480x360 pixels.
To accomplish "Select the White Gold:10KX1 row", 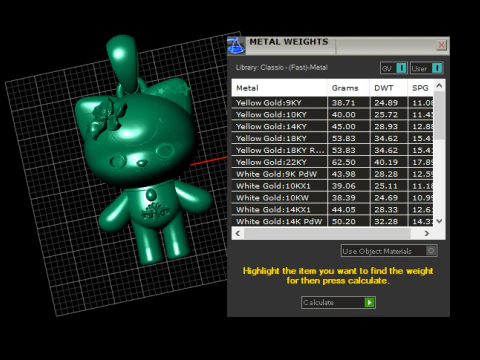I will 332,186.
